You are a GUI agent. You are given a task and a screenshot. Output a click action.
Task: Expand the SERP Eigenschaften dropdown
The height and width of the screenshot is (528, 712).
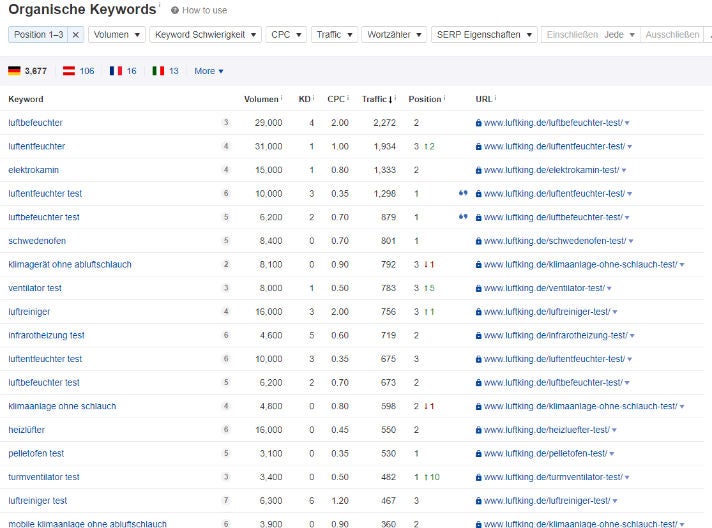(x=484, y=34)
